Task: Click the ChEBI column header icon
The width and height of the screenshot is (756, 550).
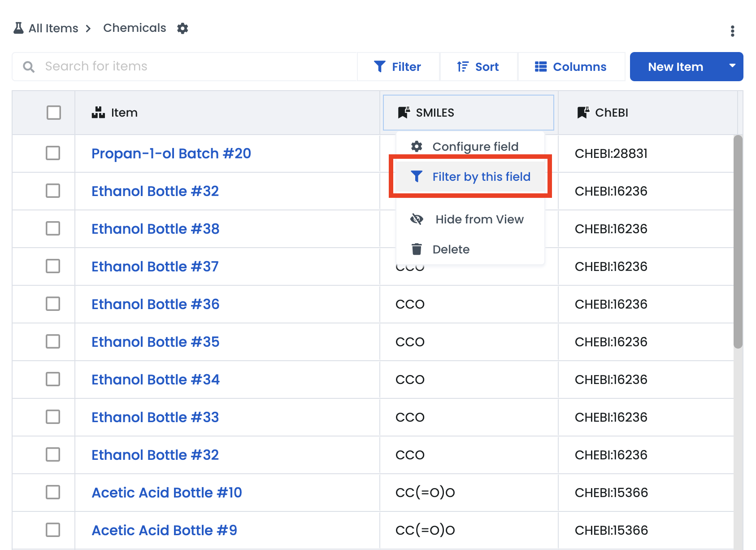Action: [x=583, y=113]
